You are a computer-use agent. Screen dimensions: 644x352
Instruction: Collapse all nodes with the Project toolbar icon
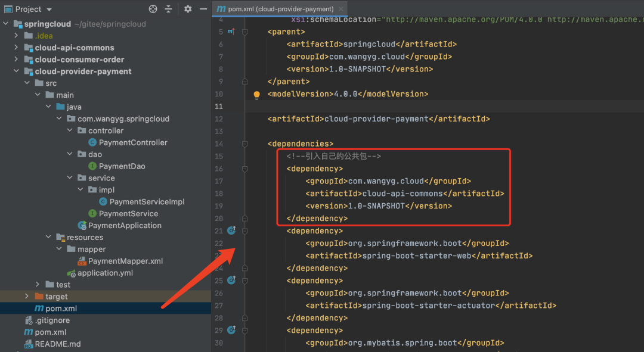pyautogui.click(x=168, y=9)
